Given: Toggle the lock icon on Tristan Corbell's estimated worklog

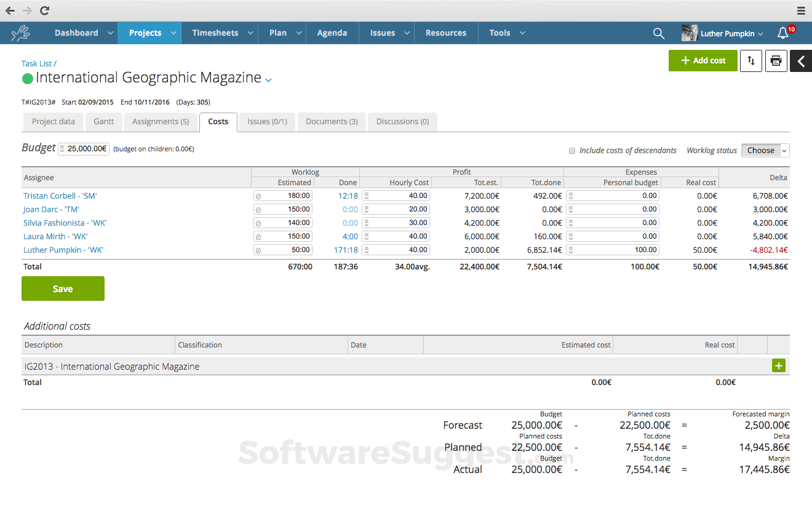Looking at the screenshot, I should 259,195.
